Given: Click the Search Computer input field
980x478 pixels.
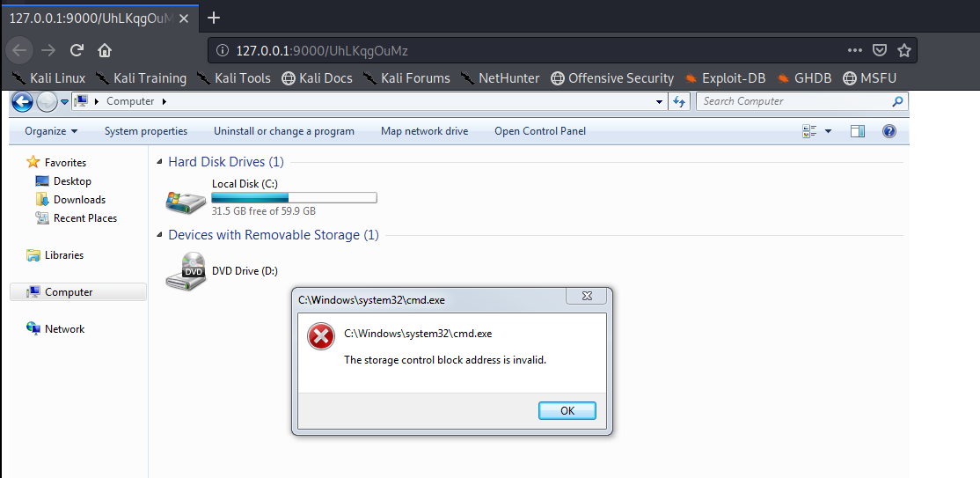Looking at the screenshot, I should pos(794,101).
